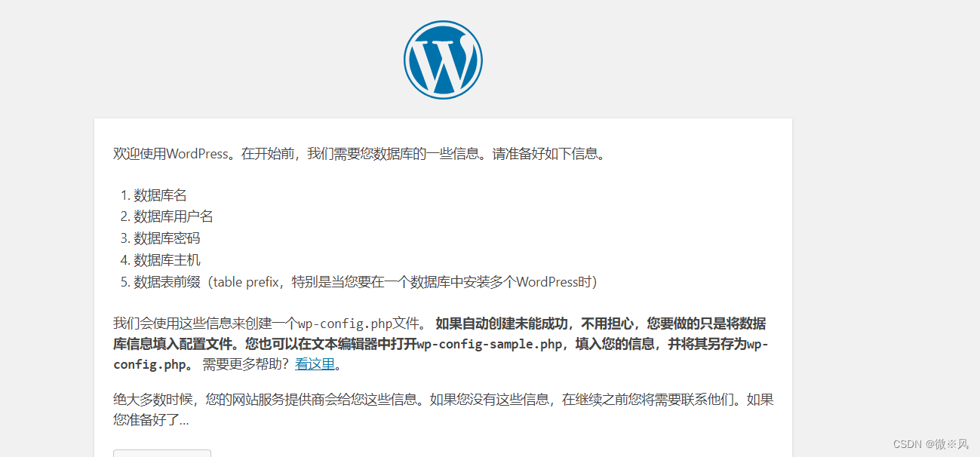Open the 看这里 help link
This screenshot has height=457, width=980.
click(x=315, y=364)
